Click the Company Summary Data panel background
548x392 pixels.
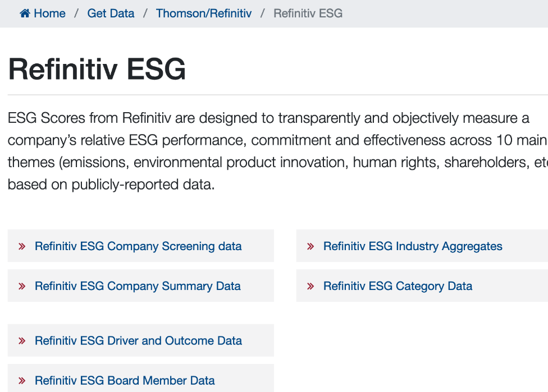click(x=141, y=285)
